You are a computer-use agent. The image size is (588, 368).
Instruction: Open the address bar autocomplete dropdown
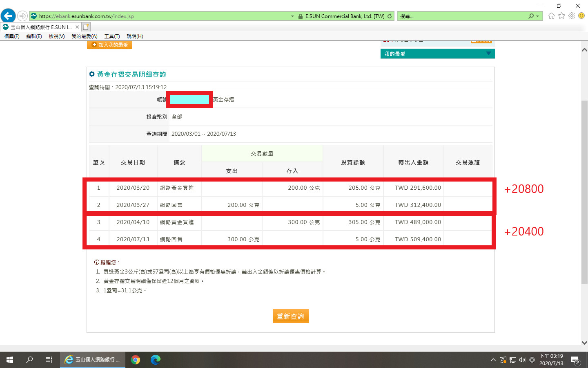tap(292, 16)
